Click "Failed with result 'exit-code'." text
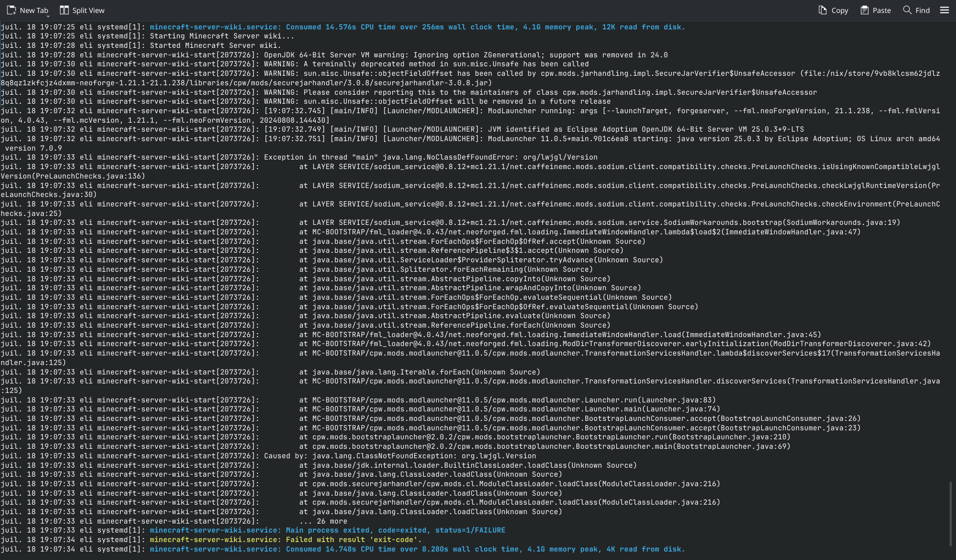Viewport: 956px width, 560px height. click(354, 540)
